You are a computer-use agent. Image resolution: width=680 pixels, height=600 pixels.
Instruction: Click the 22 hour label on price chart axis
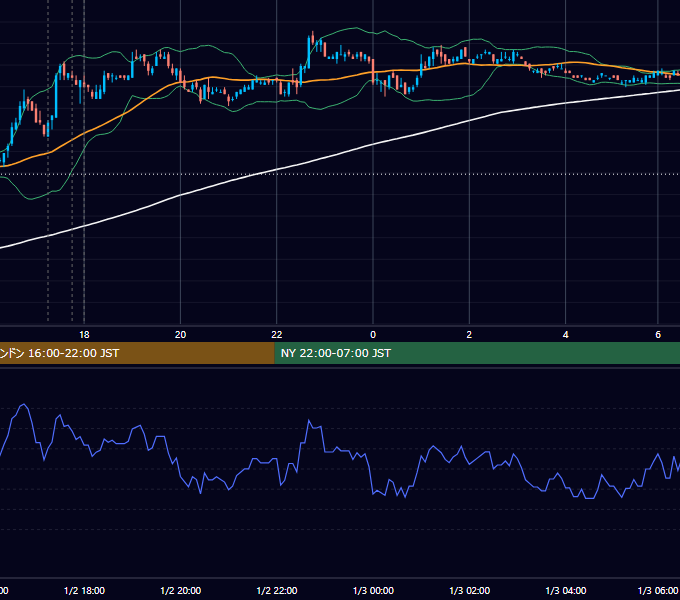coord(277,335)
